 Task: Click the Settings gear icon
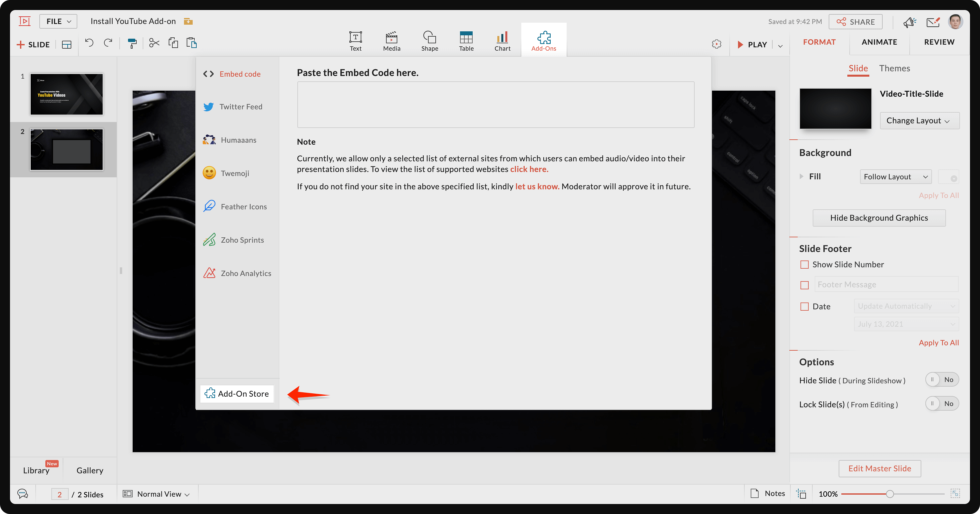(x=717, y=44)
